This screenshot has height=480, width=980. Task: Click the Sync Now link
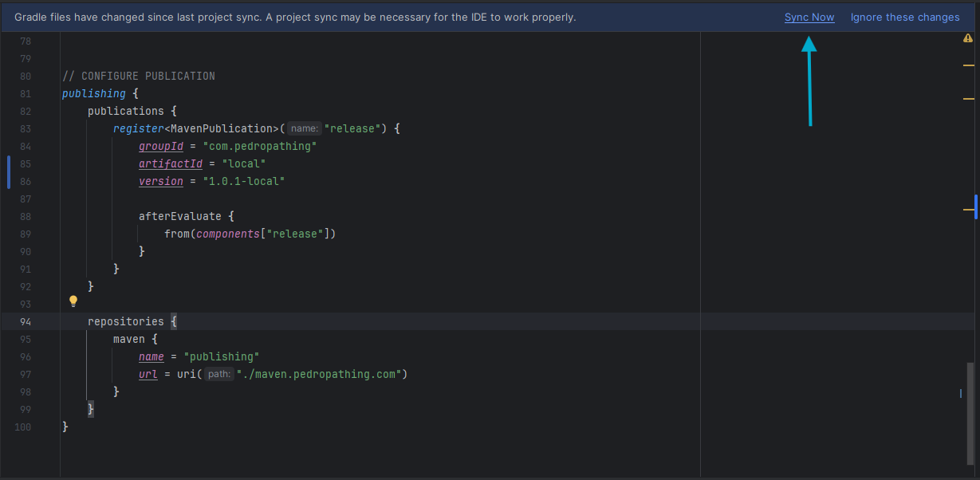809,18
